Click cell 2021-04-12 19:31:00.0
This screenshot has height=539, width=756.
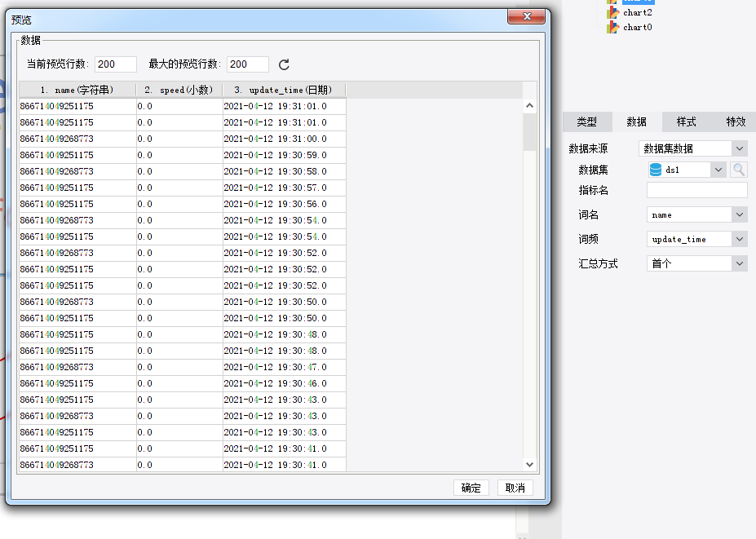click(x=285, y=139)
